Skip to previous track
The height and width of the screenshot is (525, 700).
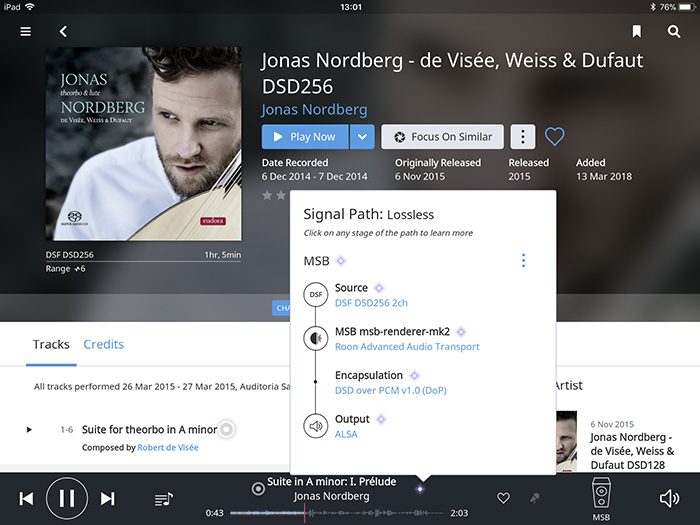pos(26,499)
